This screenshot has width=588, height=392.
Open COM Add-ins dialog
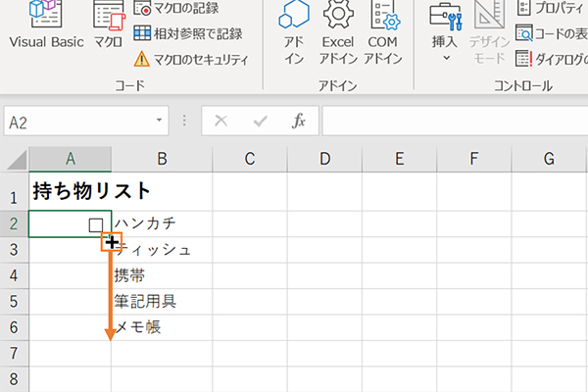coord(382,29)
